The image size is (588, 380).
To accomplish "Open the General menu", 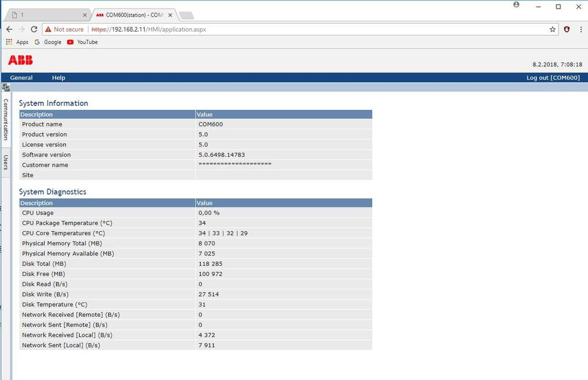I will click(21, 78).
